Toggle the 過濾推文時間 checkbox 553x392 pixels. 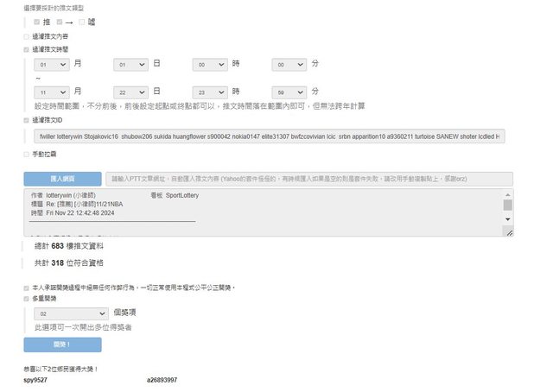[x=27, y=50]
